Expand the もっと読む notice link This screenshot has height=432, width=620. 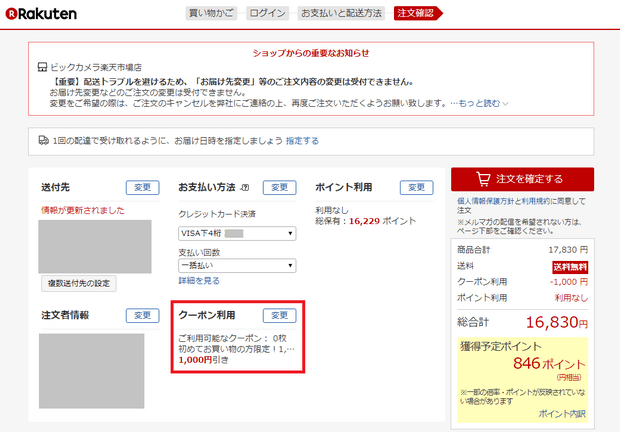click(479, 103)
